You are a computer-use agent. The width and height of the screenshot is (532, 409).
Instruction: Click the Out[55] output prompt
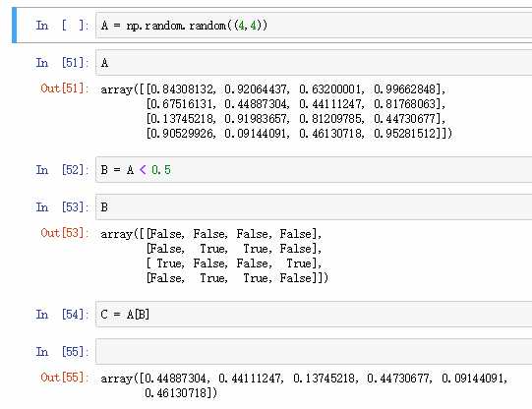point(65,378)
